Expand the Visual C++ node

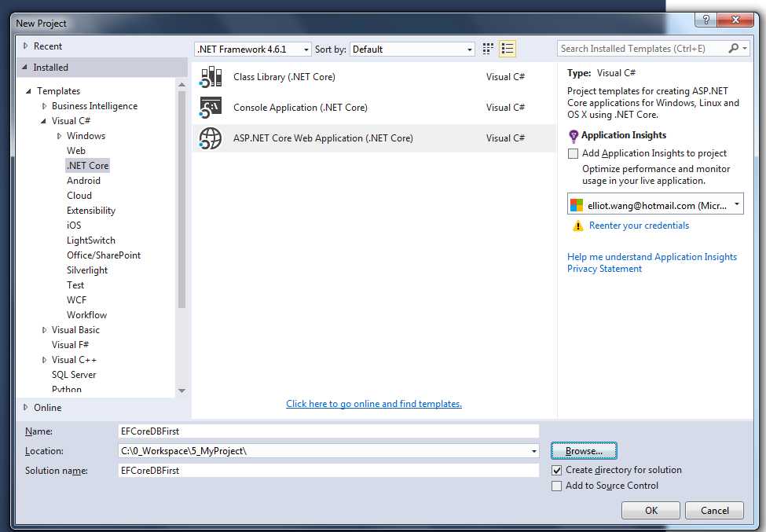tap(45, 360)
